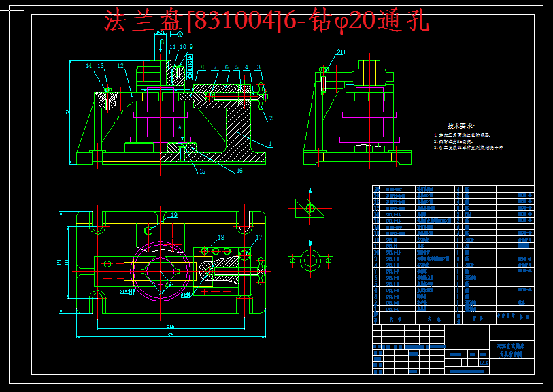
Task: Select part callout number 13 in front view
Action: (101, 65)
